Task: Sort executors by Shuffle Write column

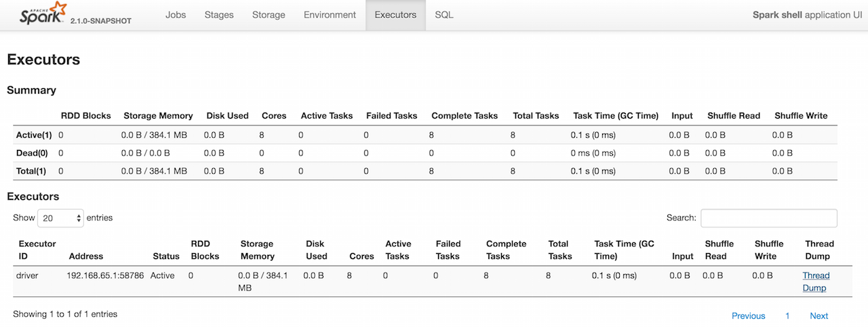Action: (768, 250)
